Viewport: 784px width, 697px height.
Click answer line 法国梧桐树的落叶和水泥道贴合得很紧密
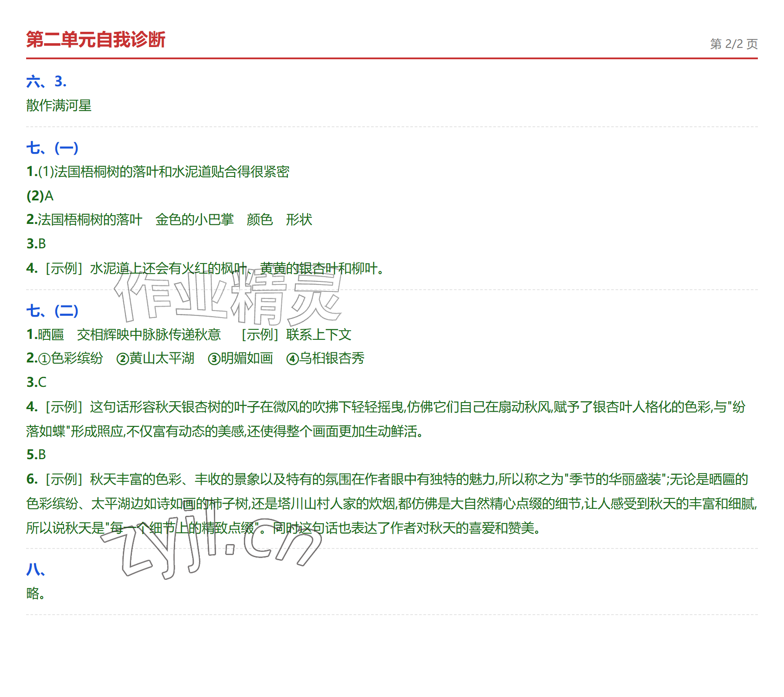(158, 172)
